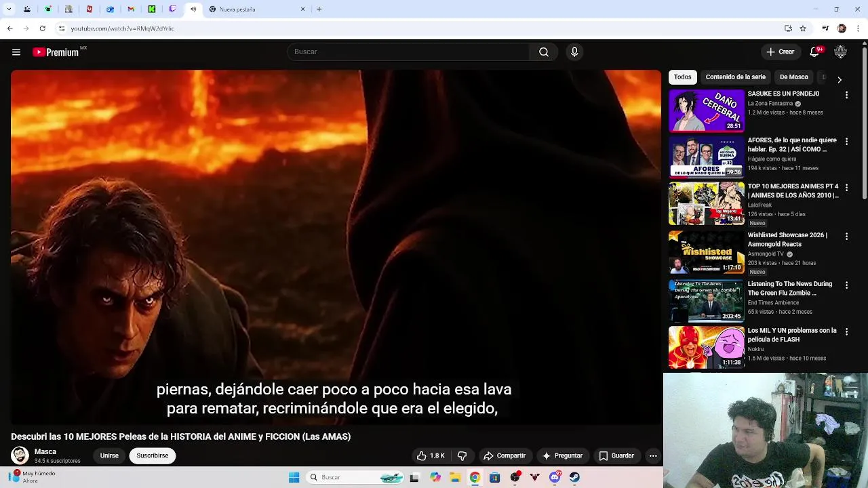Click the magnifier search button
This screenshot has height=488, width=868.
coord(544,52)
